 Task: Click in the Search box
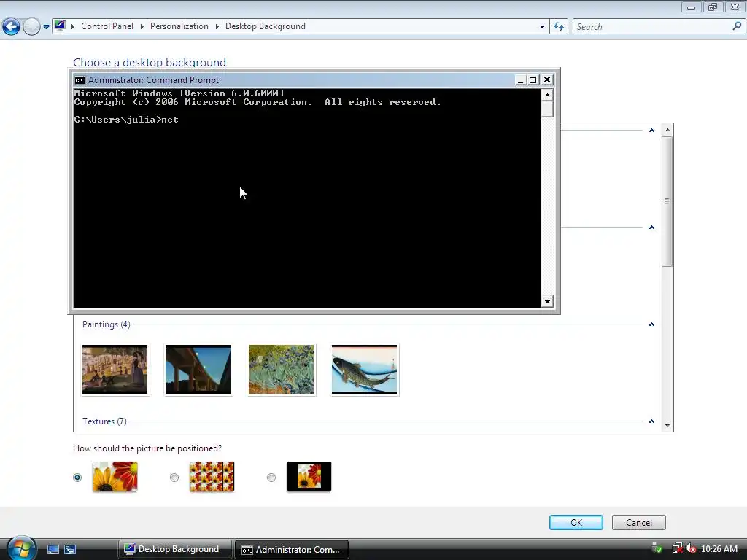pos(650,27)
